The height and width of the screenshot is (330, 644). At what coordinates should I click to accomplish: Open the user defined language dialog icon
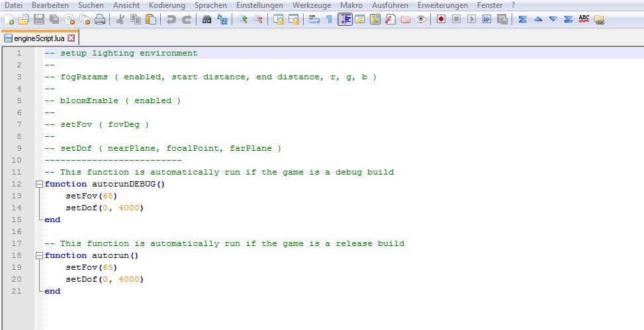(x=360, y=19)
